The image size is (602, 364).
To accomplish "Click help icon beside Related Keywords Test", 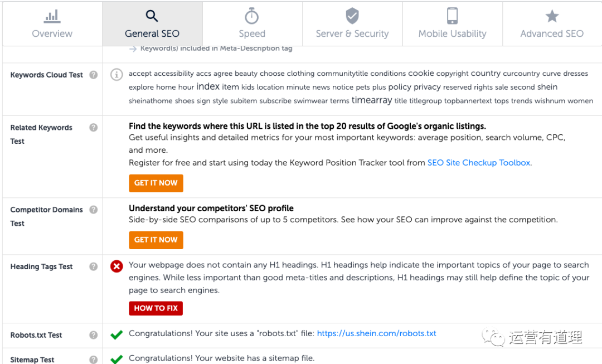I will [94, 127].
